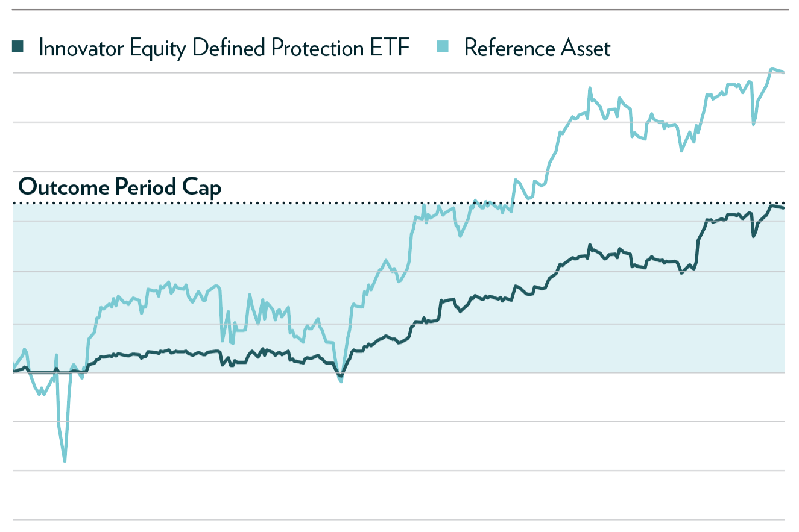Screen dimensions: 799x532
Task: Select the Innovator Equity Defined Protection ETF legend label
Action: pyautogui.click(x=224, y=48)
